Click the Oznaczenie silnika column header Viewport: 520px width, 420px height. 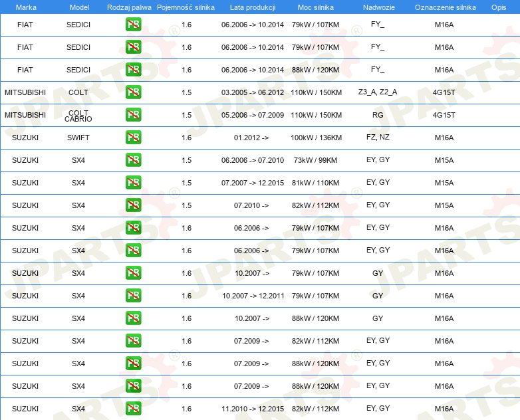445,7
